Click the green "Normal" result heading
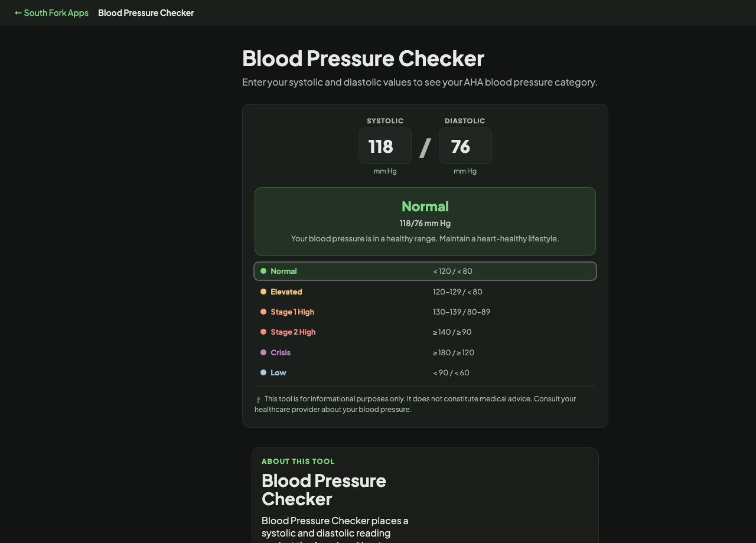Screen dimensions: 756x543 [425, 206]
